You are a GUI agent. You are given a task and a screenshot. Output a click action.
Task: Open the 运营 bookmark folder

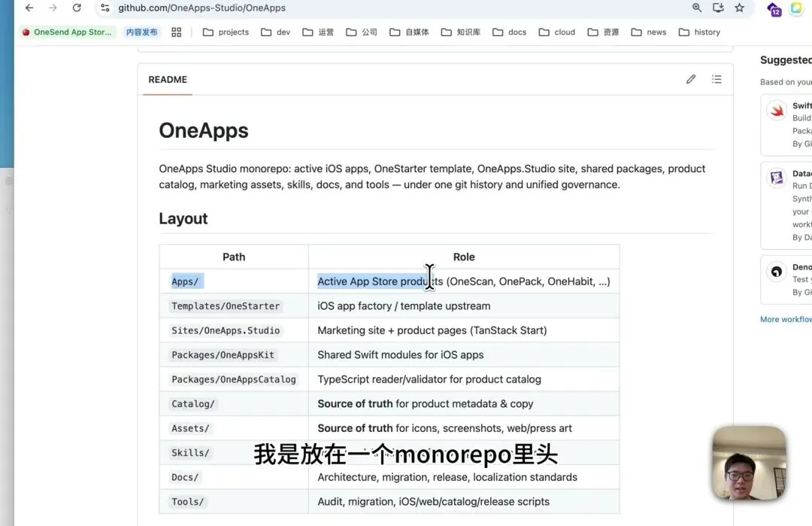pos(318,32)
